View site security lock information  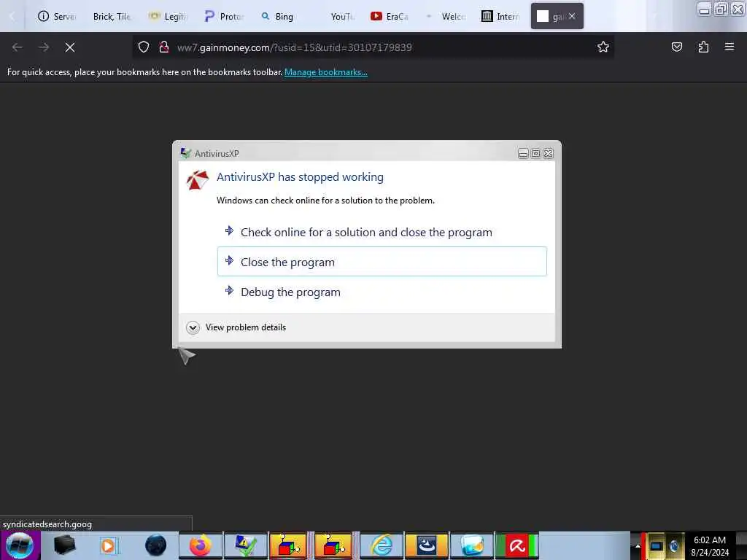tap(164, 47)
